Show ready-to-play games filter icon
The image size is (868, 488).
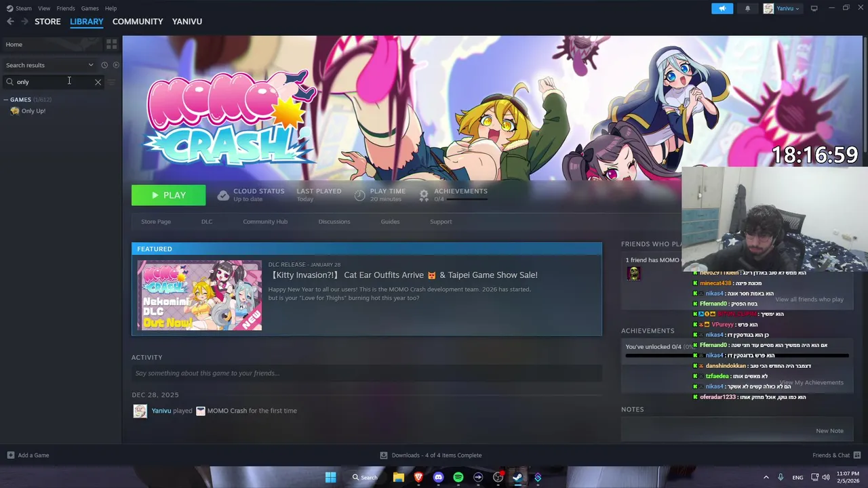(x=116, y=65)
